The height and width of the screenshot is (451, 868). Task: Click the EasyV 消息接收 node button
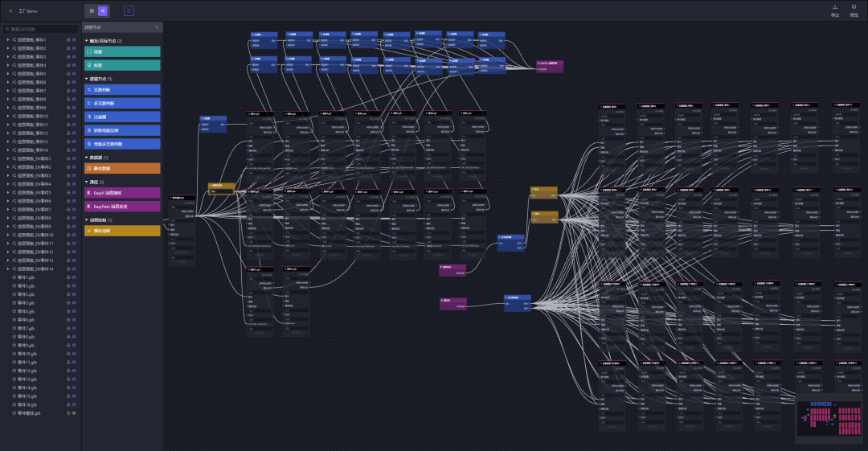tap(122, 193)
